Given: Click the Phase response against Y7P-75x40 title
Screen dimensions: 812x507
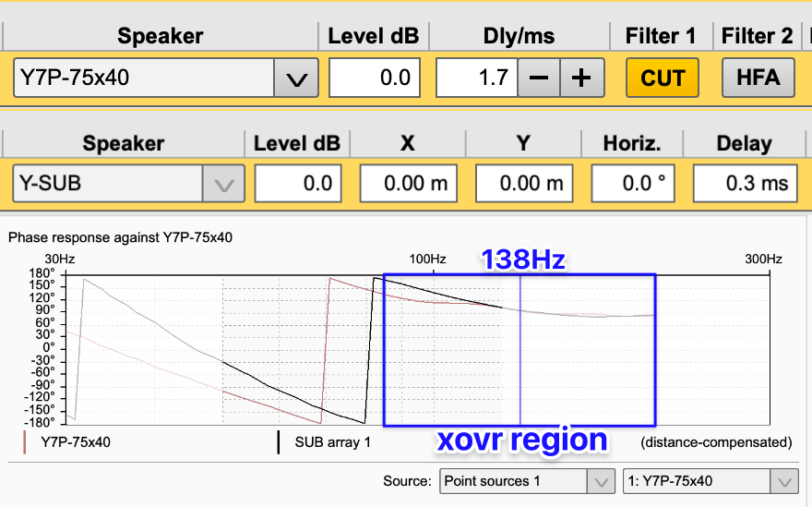Looking at the screenshot, I should tap(120, 237).
